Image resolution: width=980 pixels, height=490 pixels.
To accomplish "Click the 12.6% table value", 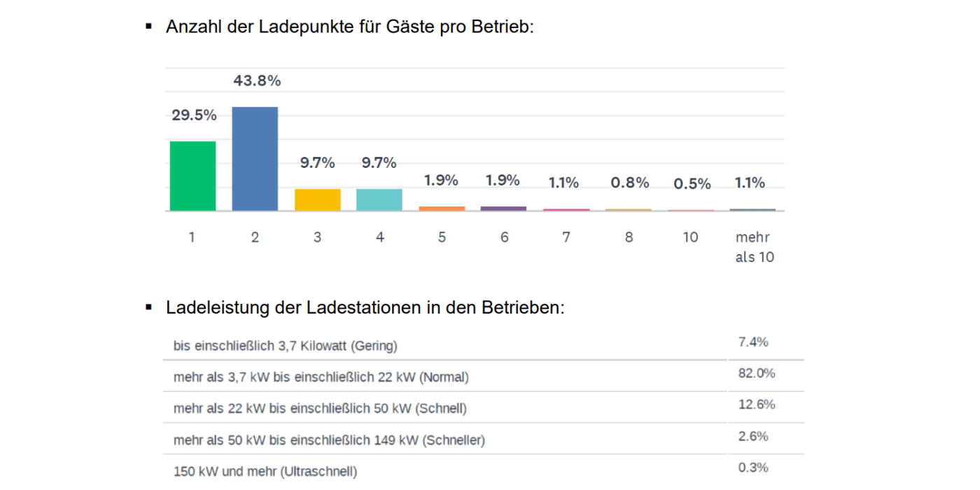I will point(756,405).
